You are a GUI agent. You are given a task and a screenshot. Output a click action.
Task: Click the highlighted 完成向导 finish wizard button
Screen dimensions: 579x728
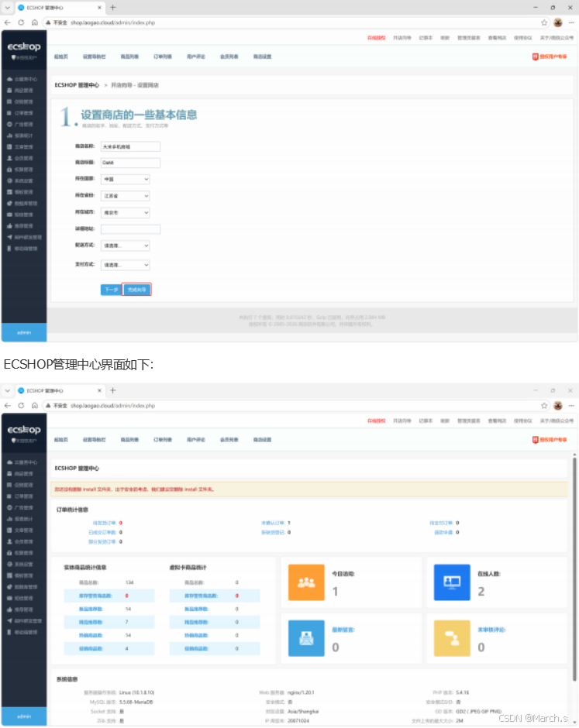(x=136, y=290)
